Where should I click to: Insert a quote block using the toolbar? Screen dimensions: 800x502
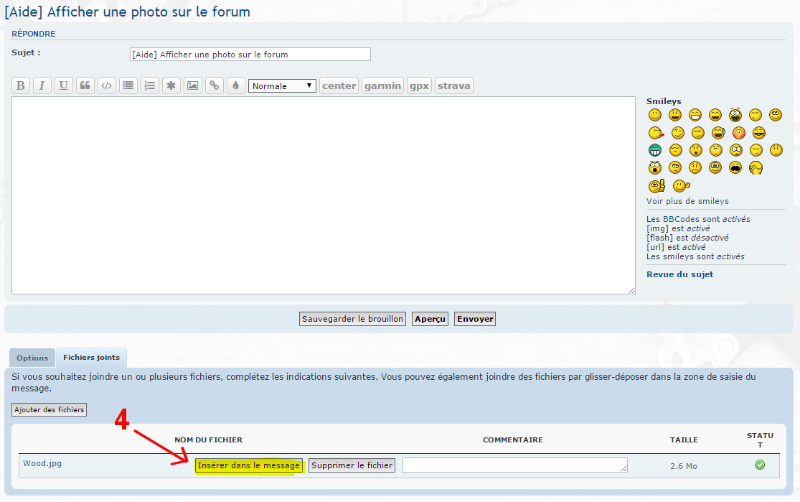(85, 86)
